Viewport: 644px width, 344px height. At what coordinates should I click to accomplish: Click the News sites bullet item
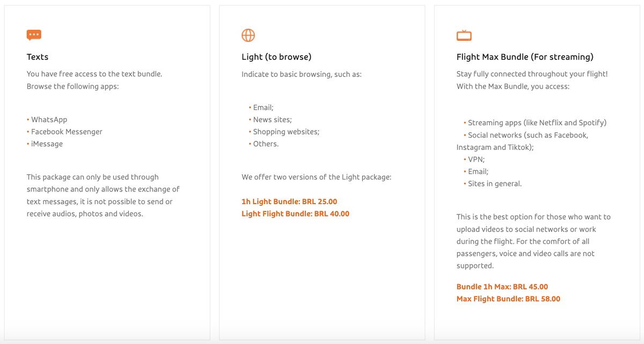[x=270, y=120]
